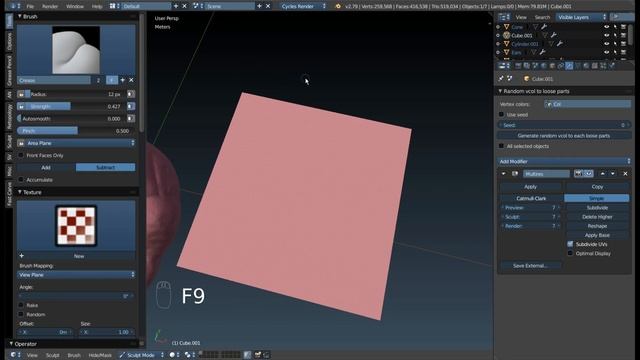Enable pressure sensitivity for Autosmooth
640x360 pixels.
[x=131, y=118]
